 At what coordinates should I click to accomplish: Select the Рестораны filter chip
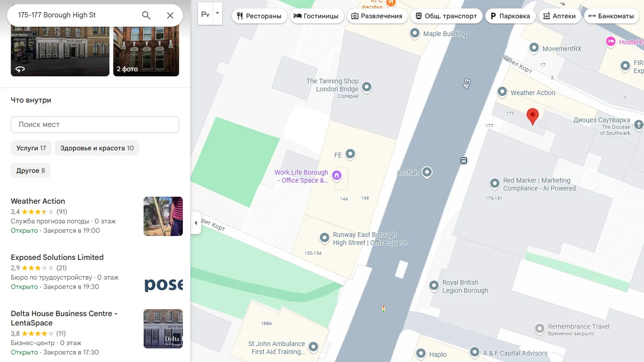pos(260,16)
